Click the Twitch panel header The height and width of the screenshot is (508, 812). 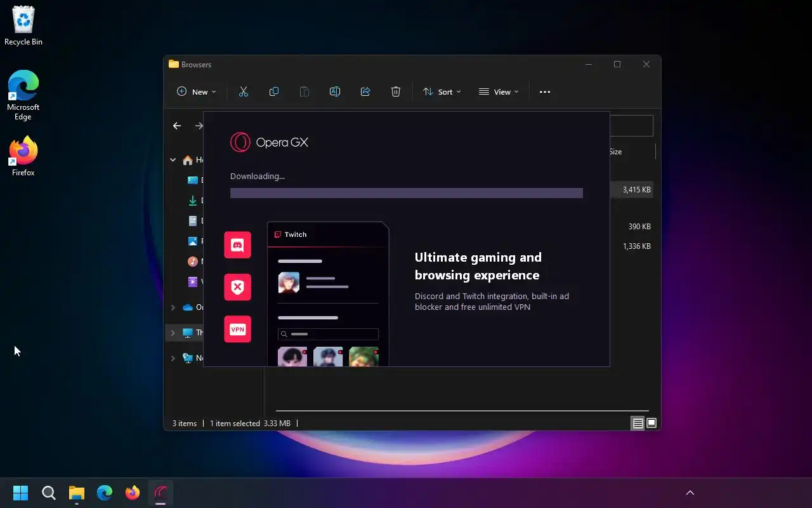327,234
